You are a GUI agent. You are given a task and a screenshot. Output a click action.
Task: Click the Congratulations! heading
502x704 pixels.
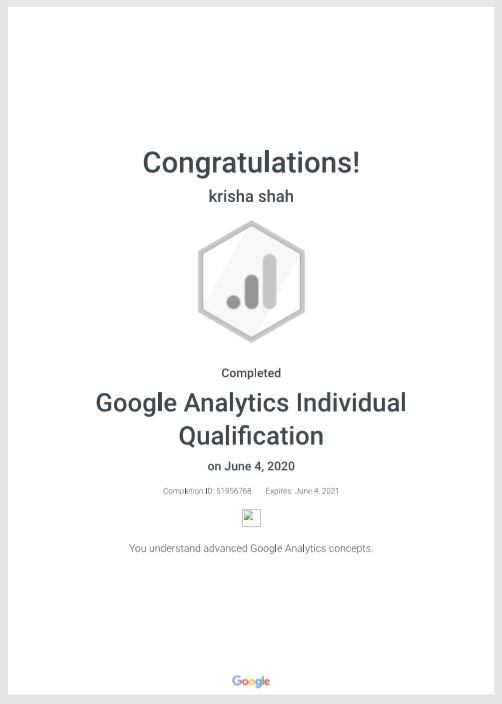[251, 163]
